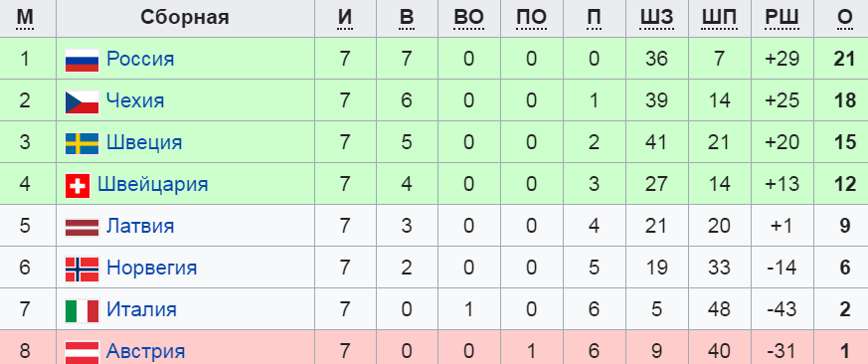Open the Швейцария team link
The width and height of the screenshot is (868, 364).
click(x=153, y=184)
